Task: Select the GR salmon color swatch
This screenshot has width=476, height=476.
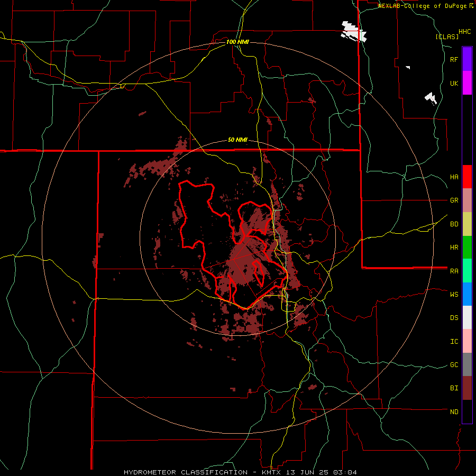Action: (467, 200)
